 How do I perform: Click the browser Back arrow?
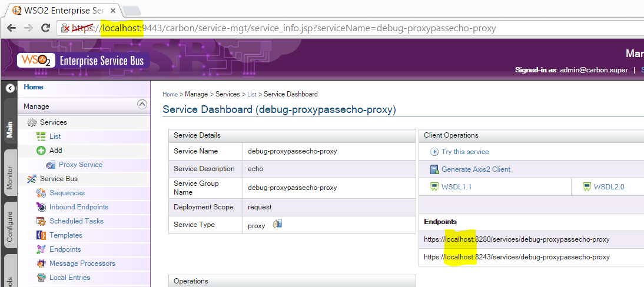click(x=12, y=28)
